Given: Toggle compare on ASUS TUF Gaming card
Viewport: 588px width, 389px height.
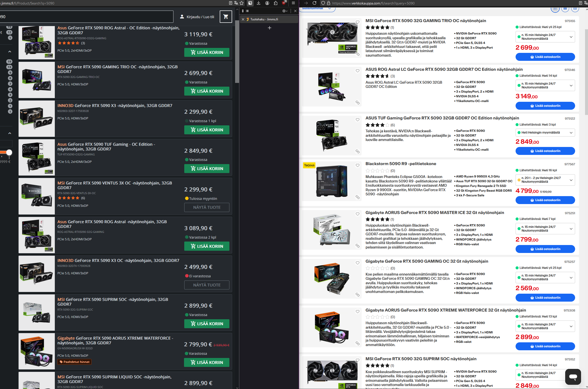Looking at the screenshot, I should [358, 151].
